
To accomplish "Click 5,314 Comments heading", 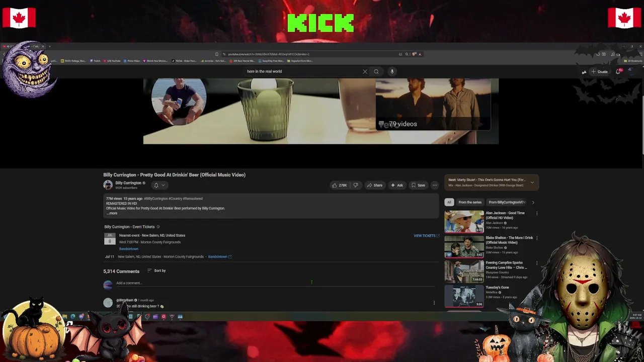I will coord(121,271).
